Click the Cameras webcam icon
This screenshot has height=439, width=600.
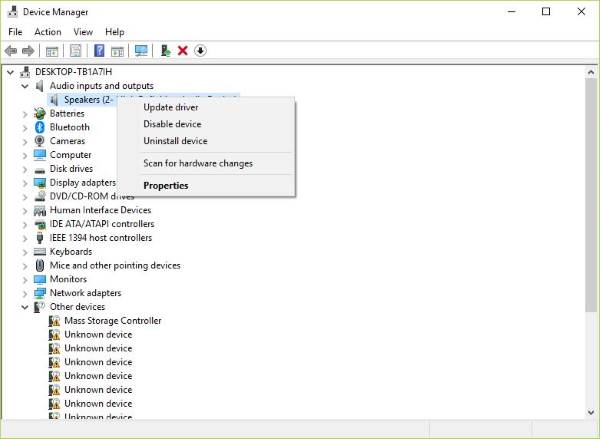click(39, 141)
